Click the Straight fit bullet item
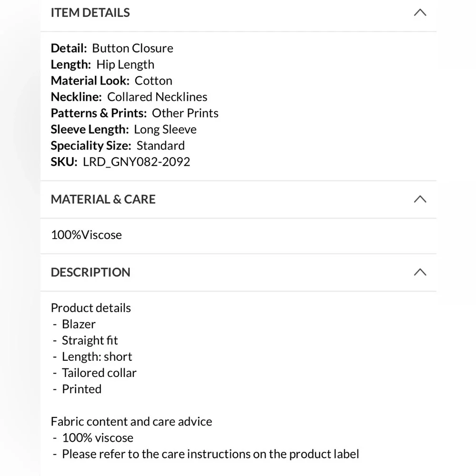The image size is (476, 476). pyautogui.click(x=90, y=340)
